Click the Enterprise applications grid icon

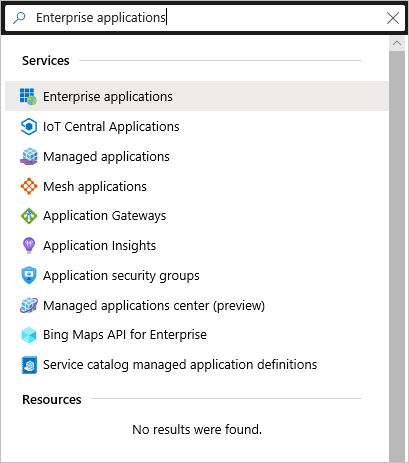tap(28, 97)
